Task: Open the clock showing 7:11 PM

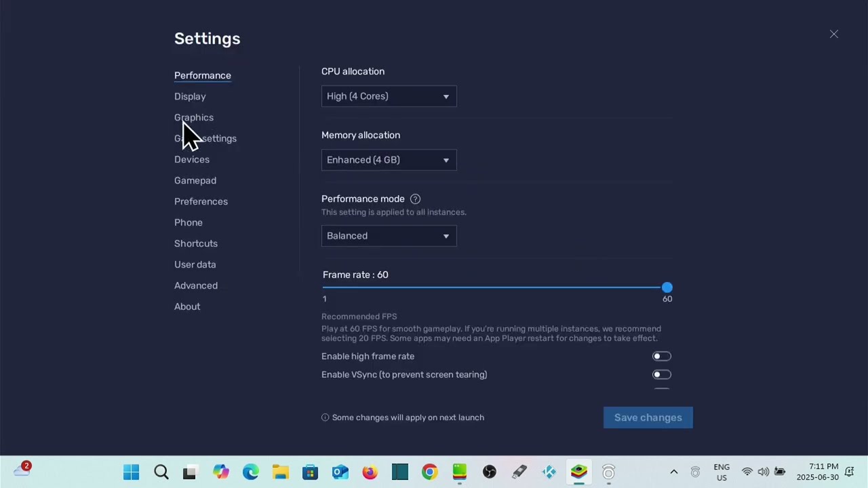Action: (x=818, y=472)
